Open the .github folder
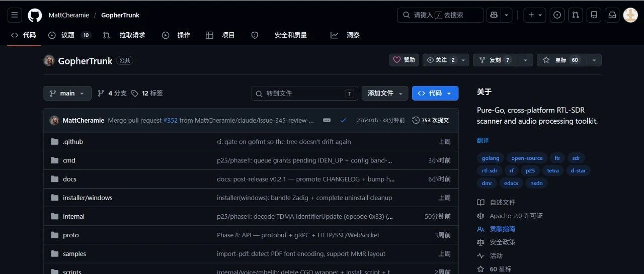 (73, 142)
